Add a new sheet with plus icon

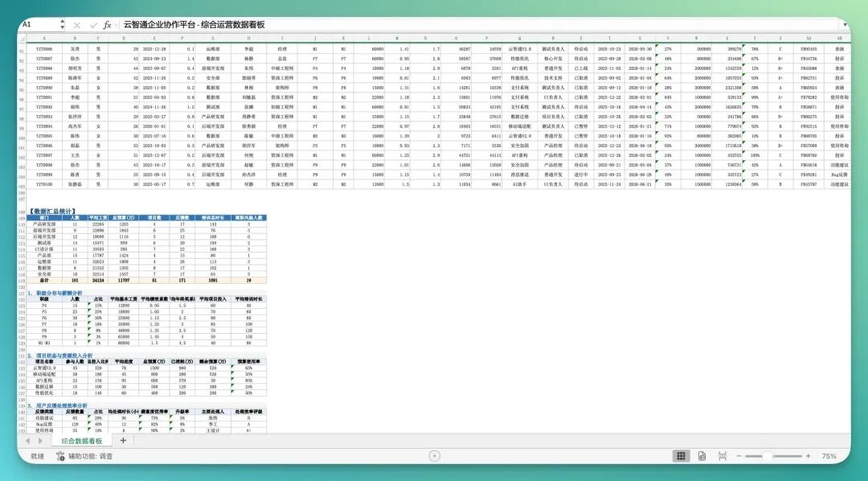click(x=123, y=441)
